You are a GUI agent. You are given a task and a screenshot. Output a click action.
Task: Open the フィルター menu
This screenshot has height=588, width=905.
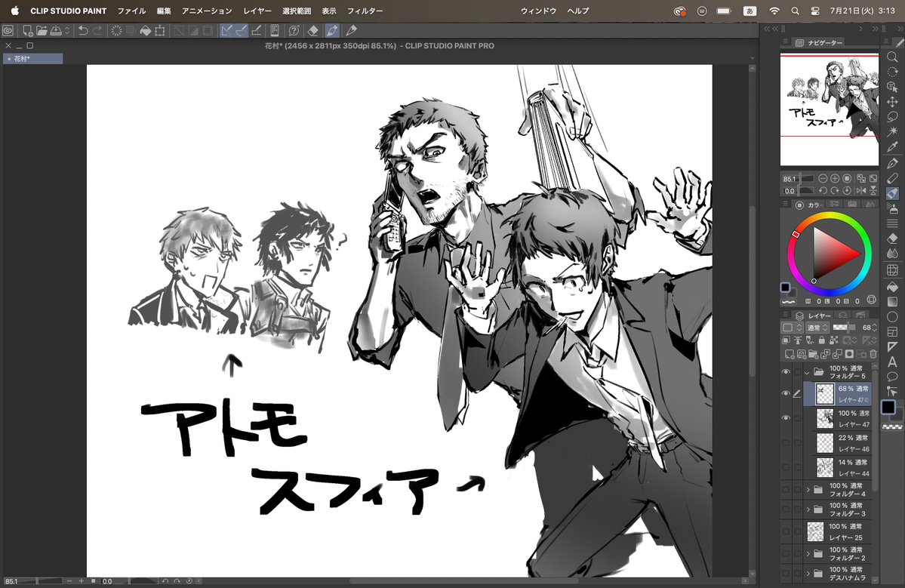coord(365,11)
